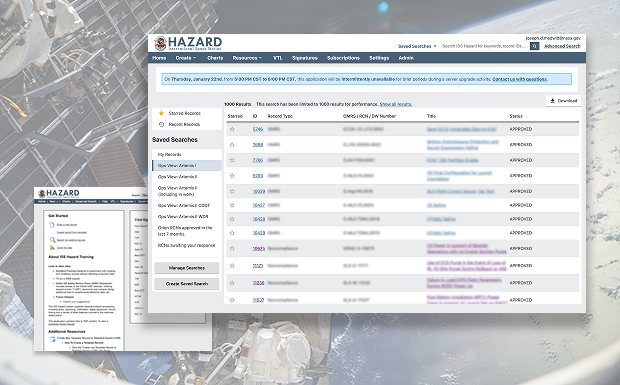Click Charts in back window navbar
Viewport: 620px width, 385px height.
(x=66, y=202)
